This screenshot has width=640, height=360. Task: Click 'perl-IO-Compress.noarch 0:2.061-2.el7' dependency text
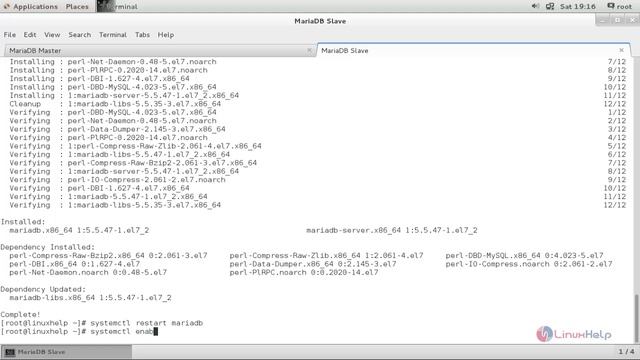pos(529,264)
